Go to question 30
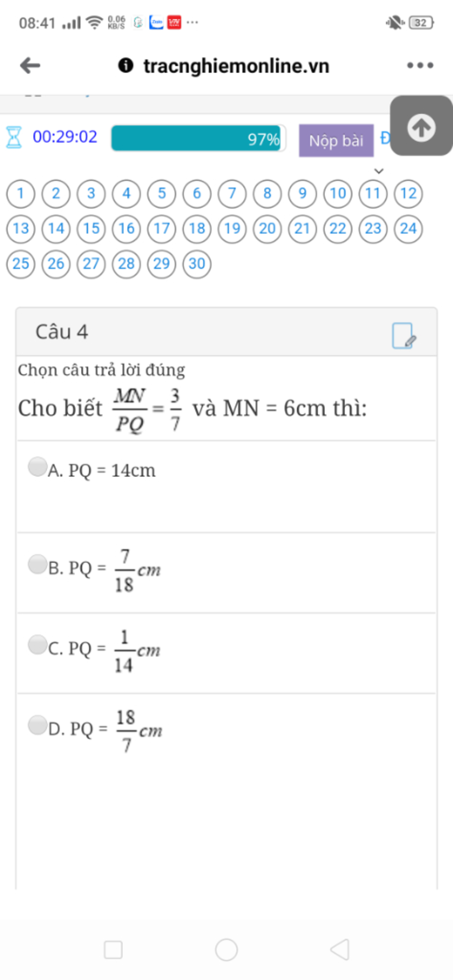 [x=197, y=264]
